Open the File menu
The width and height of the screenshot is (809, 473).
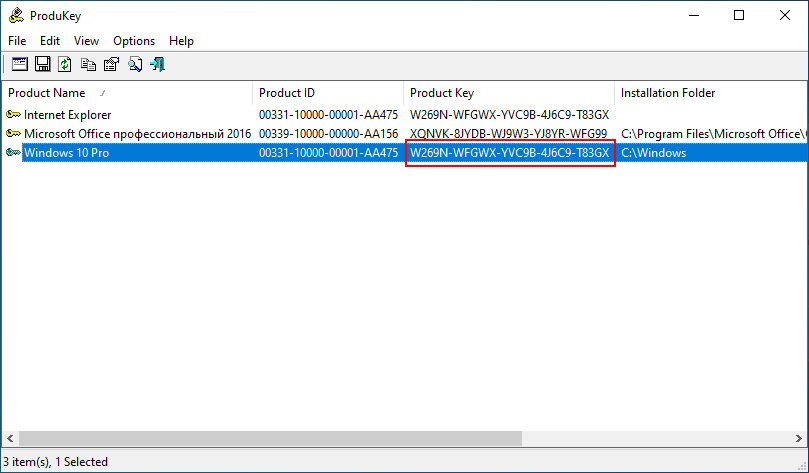(x=17, y=41)
